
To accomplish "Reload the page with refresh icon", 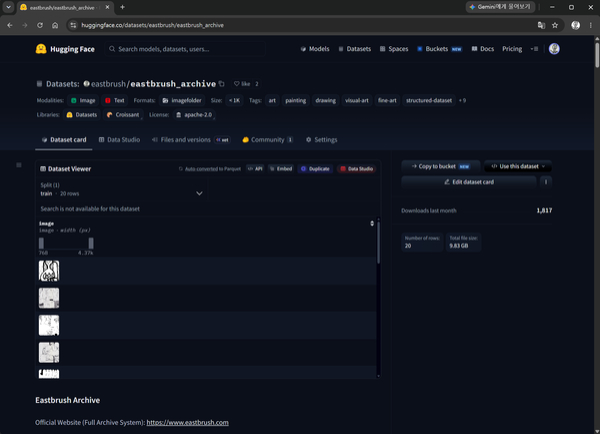I will click(x=40, y=25).
